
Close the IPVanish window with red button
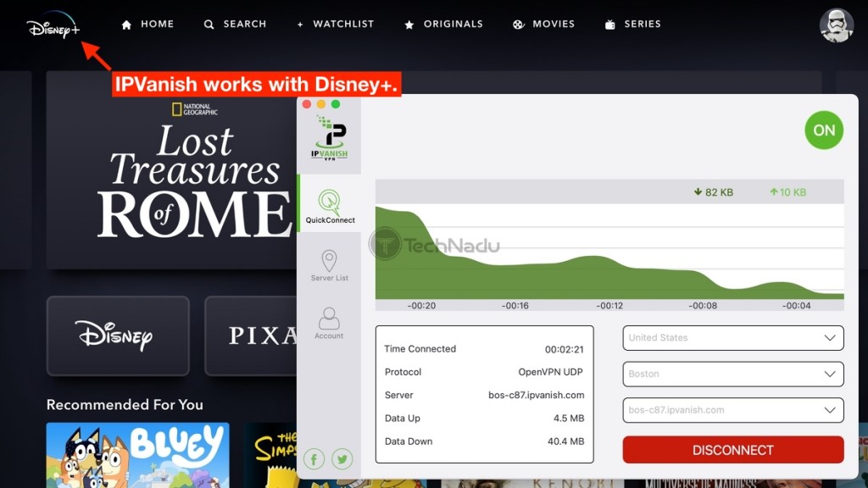tap(307, 104)
